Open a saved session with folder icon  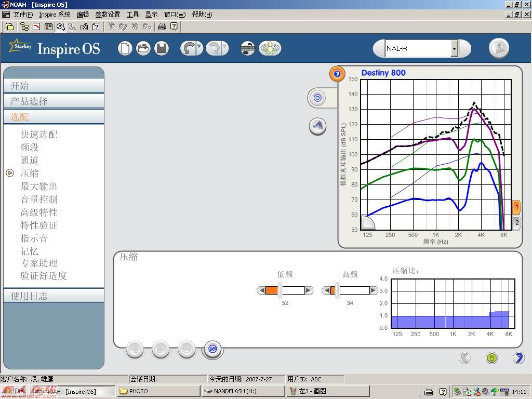click(x=143, y=48)
